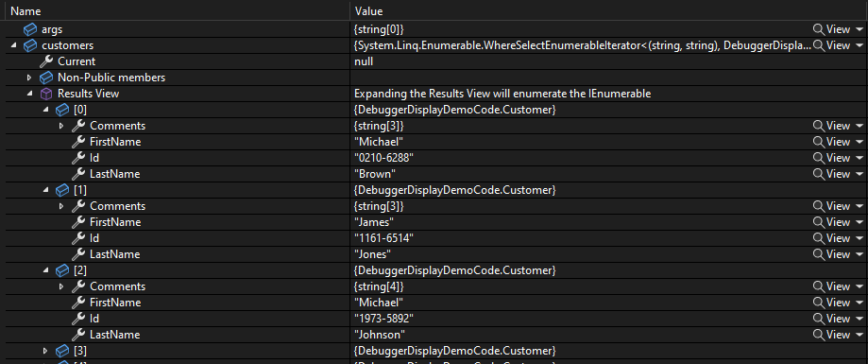
Task: Click the Results View purple cube icon
Action: (46, 94)
